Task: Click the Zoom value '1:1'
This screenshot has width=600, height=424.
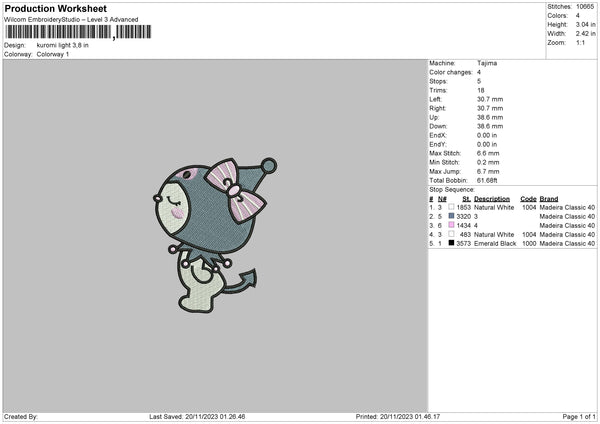Action: click(580, 43)
